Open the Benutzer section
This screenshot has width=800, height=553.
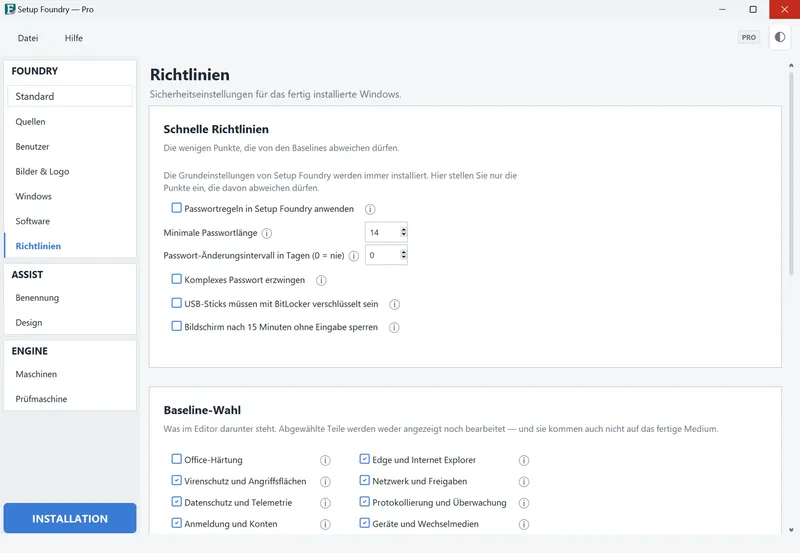[70, 146]
